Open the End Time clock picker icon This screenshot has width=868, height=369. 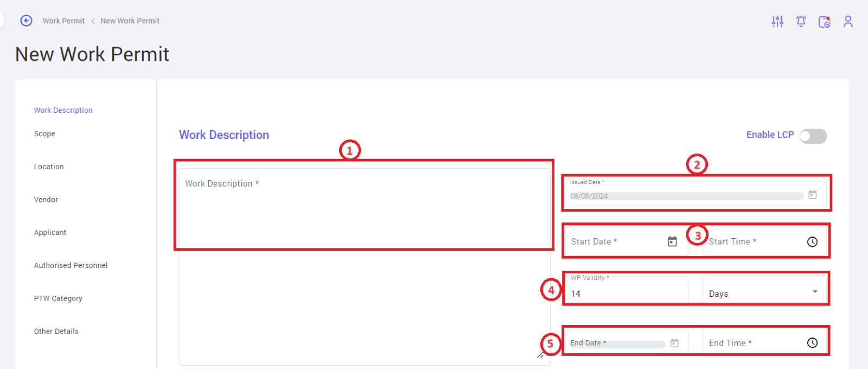[x=812, y=343]
